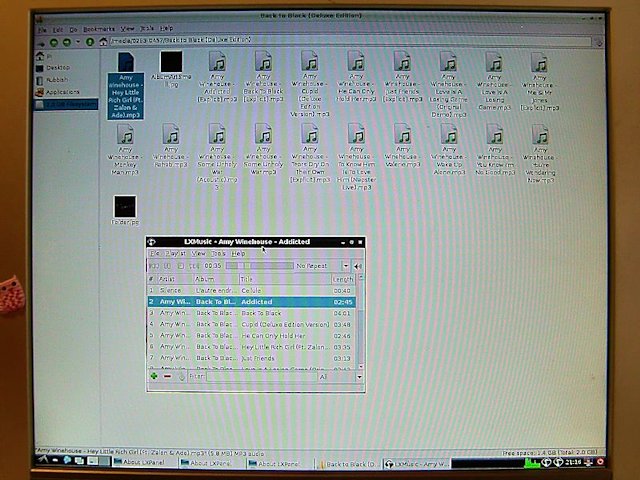
Task: Open the navigation history dropdown arrow
Action: pos(78,42)
